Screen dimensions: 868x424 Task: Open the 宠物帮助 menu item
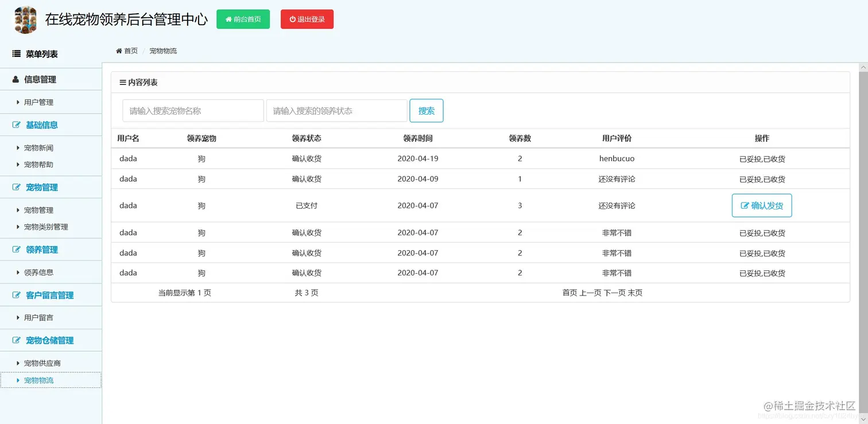(x=38, y=165)
